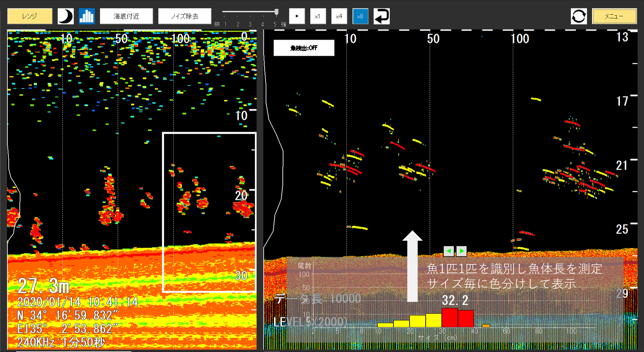Image resolution: width=644 pixels, height=352 pixels.
Task: Toggle the 魚検出:OFF fish detection button
Action: (x=304, y=48)
